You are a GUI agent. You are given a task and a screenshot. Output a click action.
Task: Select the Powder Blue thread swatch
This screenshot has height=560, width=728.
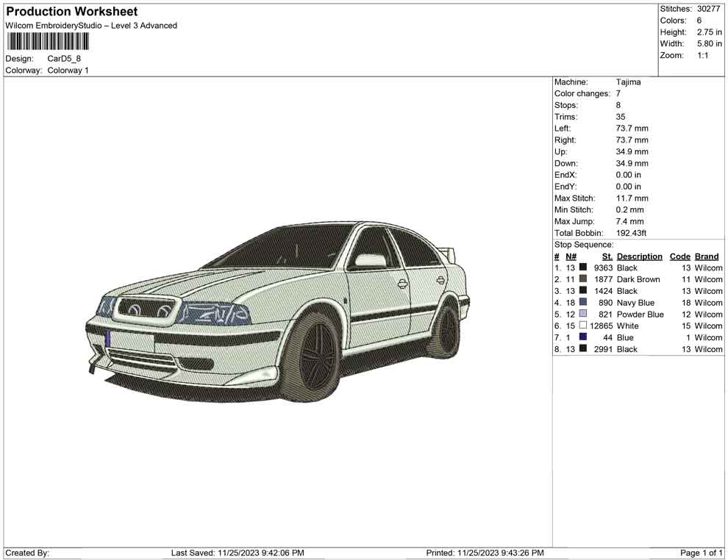coord(585,314)
